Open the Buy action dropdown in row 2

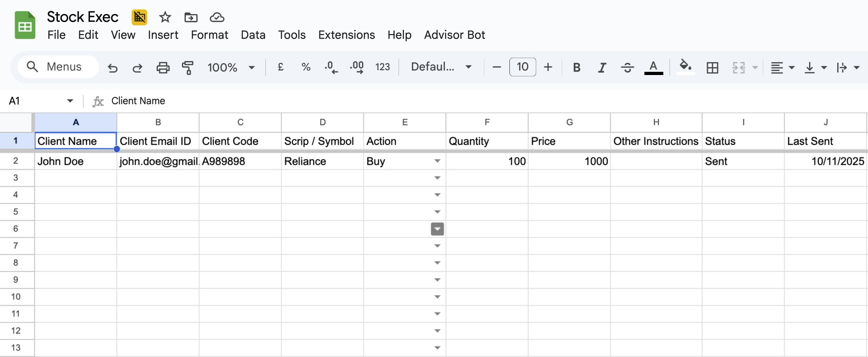tap(437, 161)
